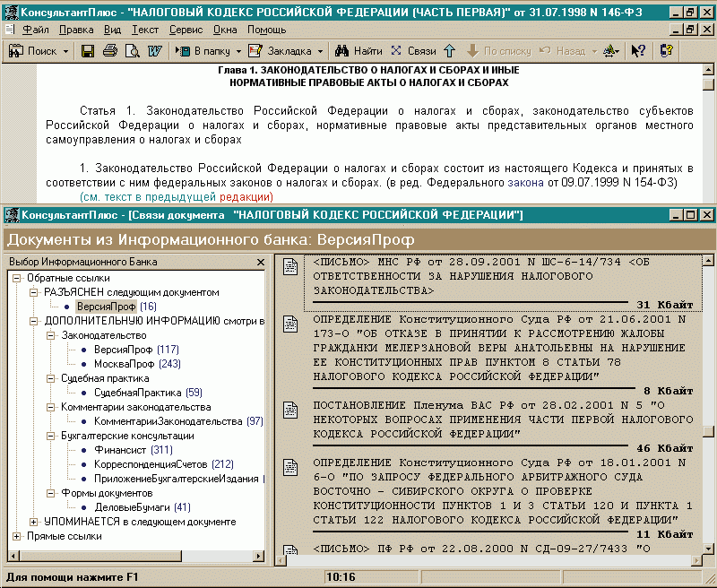The width and height of the screenshot is (717, 588).
Task: Print the document with printer icon
Action: (109, 51)
